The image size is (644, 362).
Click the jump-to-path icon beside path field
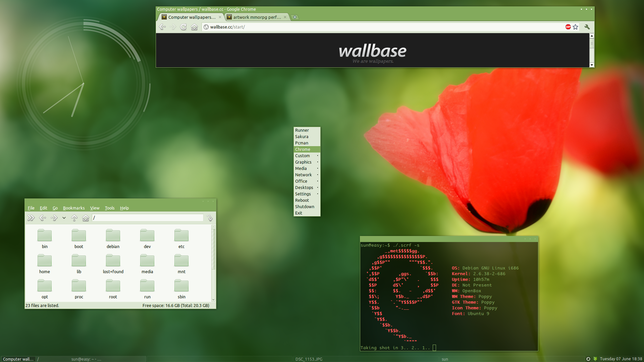pos(210,218)
